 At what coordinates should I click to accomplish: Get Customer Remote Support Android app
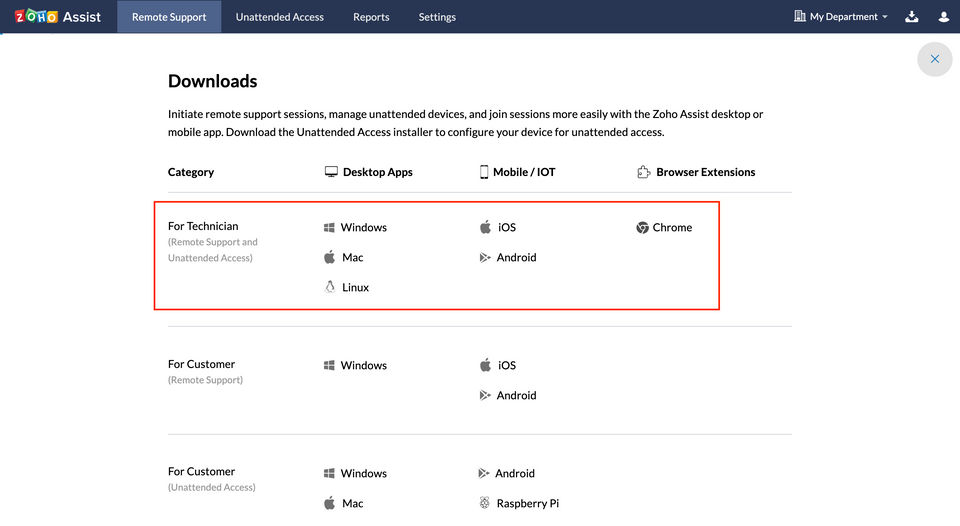(515, 396)
